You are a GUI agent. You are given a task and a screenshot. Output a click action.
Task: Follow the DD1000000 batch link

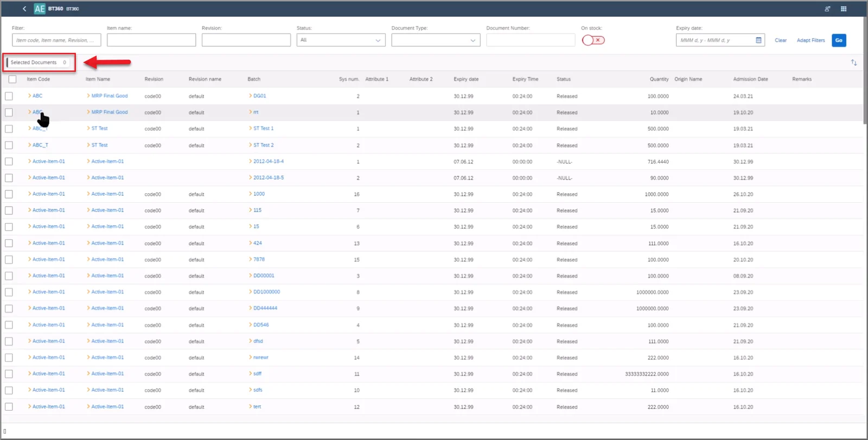[x=266, y=292]
